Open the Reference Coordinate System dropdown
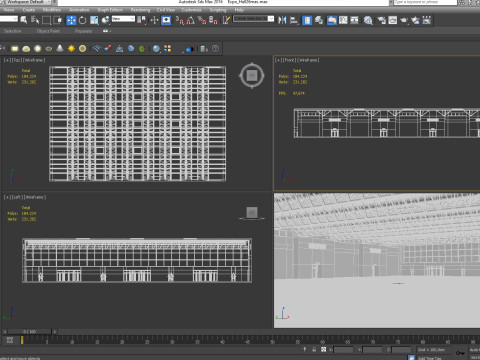 (x=123, y=19)
